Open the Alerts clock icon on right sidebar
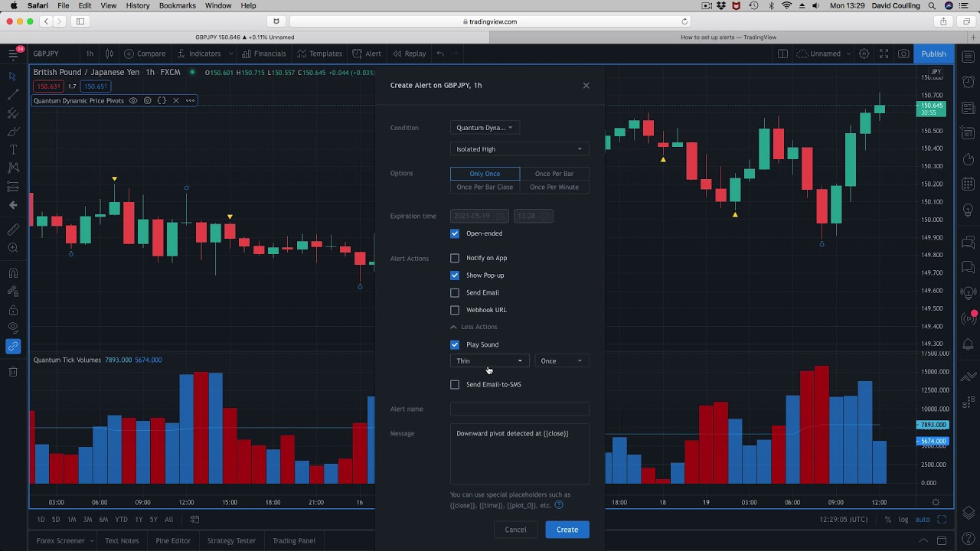This screenshot has height=551, width=980. click(969, 81)
